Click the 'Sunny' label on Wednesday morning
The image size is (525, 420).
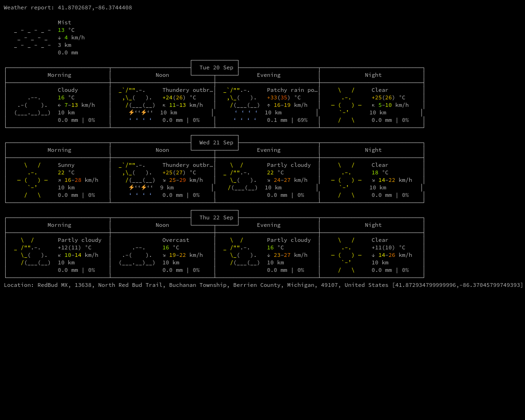(66, 165)
